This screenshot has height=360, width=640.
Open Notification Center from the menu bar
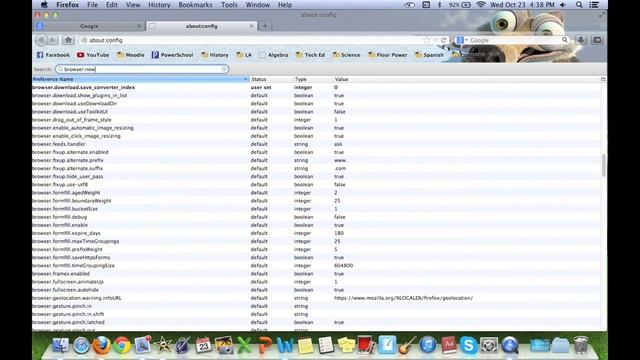tap(594, 5)
